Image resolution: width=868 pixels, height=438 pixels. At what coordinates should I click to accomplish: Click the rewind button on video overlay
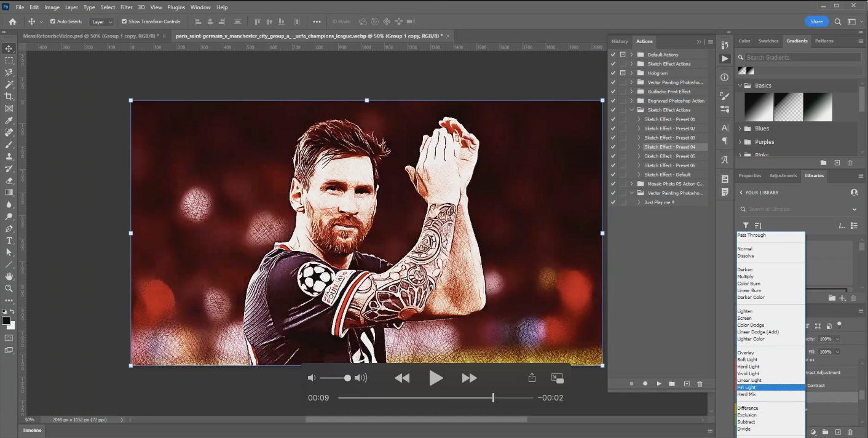coord(402,378)
